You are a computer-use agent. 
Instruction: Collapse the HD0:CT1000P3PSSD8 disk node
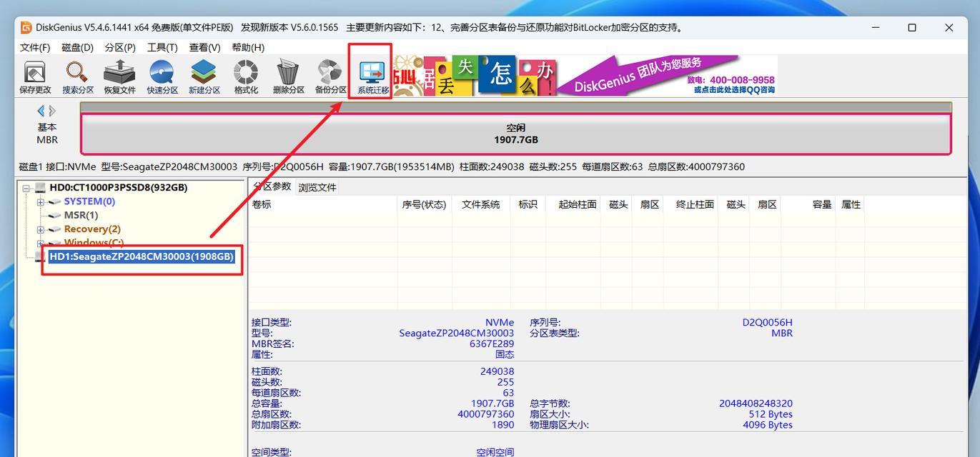tap(26, 188)
